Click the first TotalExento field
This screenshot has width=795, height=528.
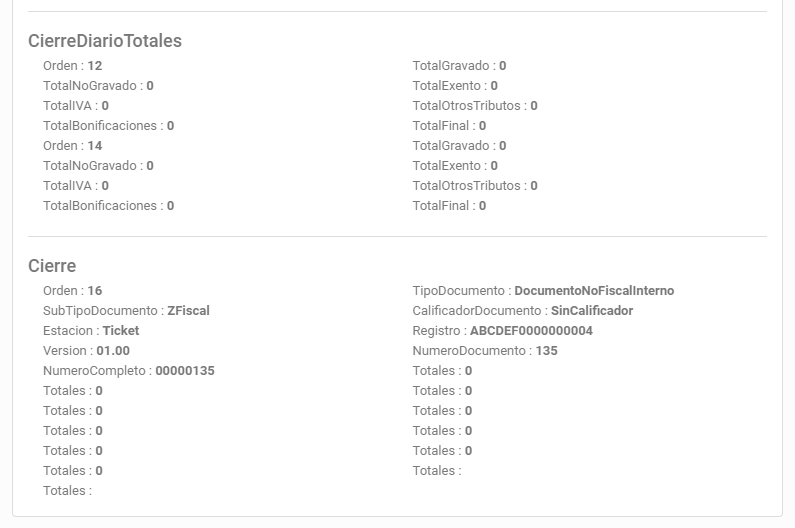(455, 86)
